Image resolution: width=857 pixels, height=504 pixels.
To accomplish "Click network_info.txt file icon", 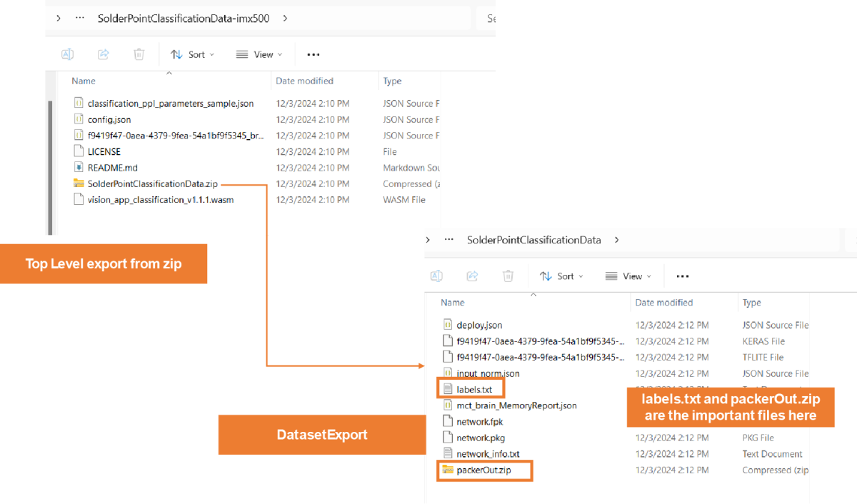I will point(448,454).
